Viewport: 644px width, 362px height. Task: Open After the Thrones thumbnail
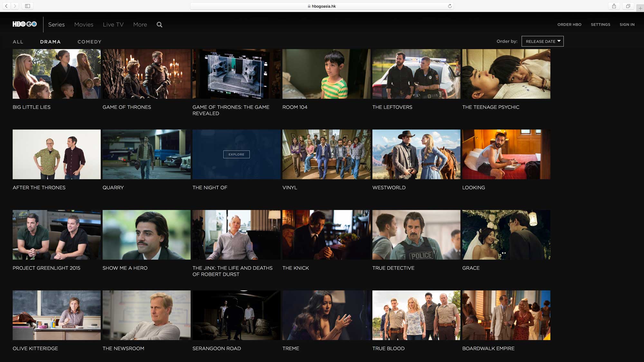[x=57, y=154]
